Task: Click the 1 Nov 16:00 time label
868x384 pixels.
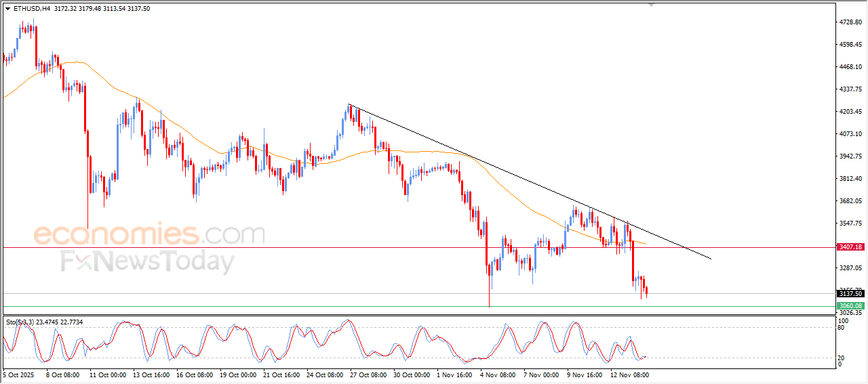Action: pyautogui.click(x=456, y=375)
